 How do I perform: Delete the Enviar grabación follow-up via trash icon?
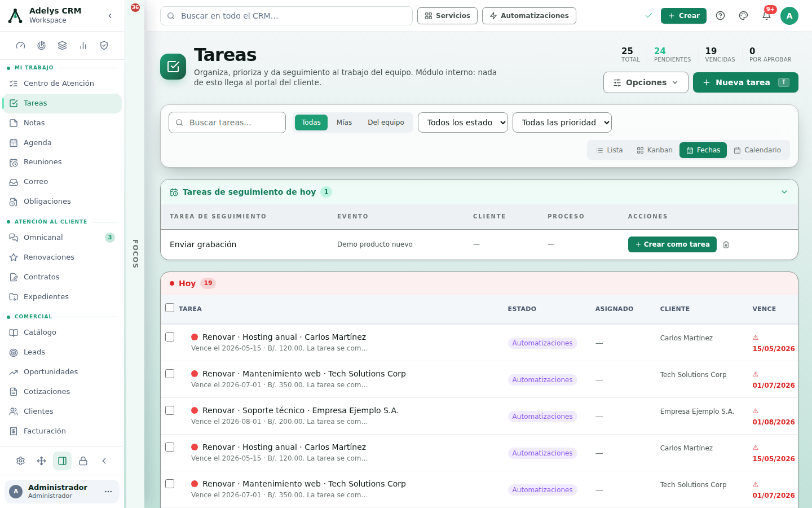click(726, 244)
